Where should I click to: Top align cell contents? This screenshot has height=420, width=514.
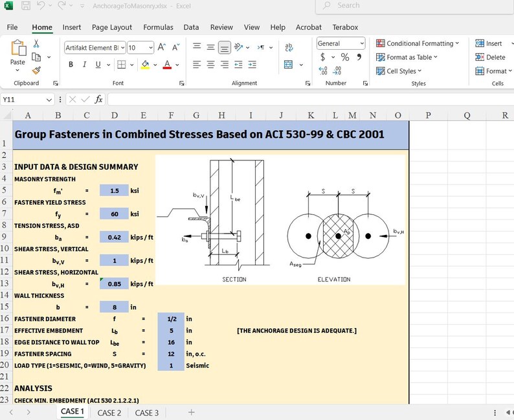197,47
